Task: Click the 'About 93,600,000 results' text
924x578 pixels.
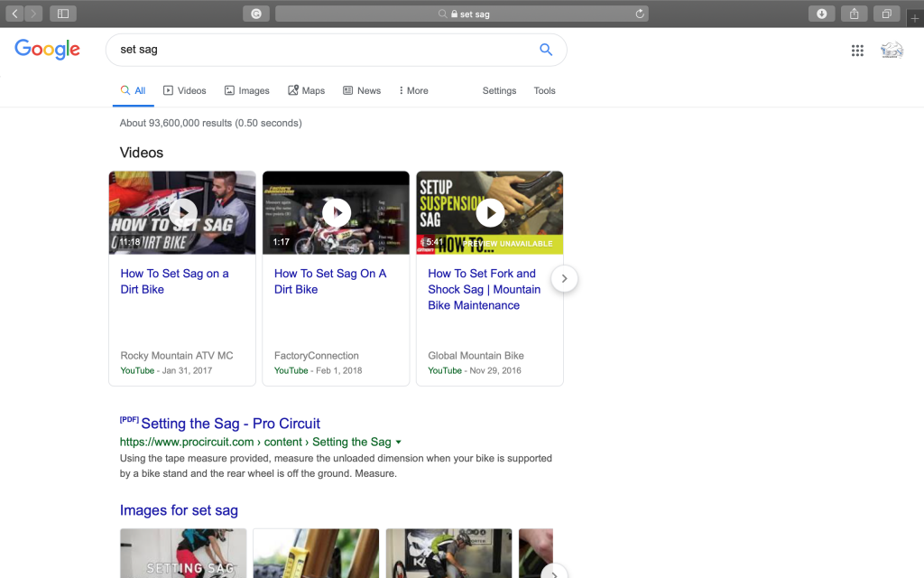Action: 211,123
